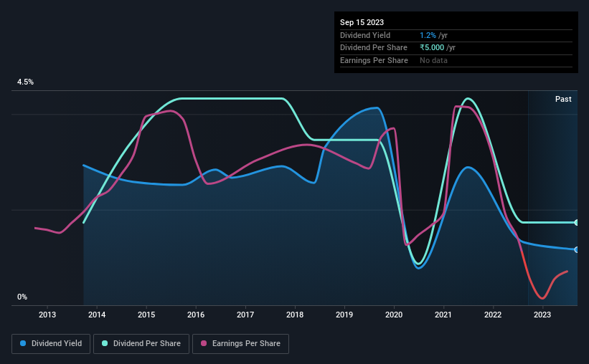The image size is (589, 364).
Task: Click the 2020 x-axis label
Action: (x=394, y=315)
